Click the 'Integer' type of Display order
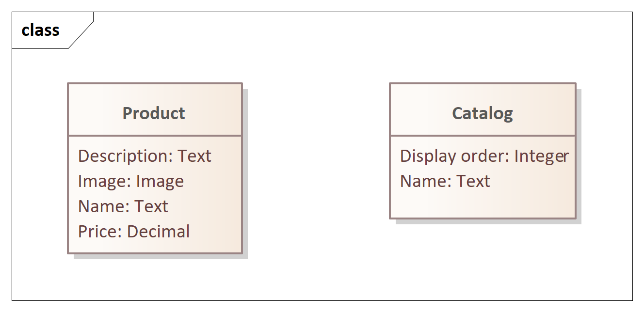 click(x=541, y=156)
